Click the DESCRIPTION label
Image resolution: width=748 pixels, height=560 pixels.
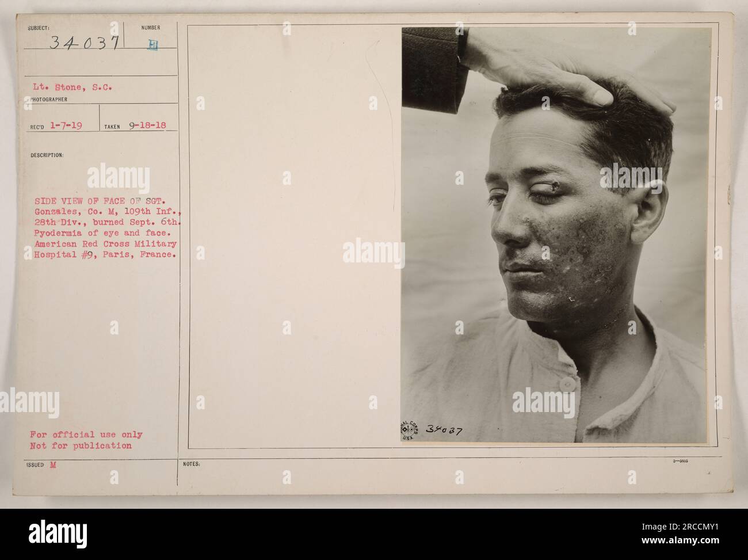(47, 155)
